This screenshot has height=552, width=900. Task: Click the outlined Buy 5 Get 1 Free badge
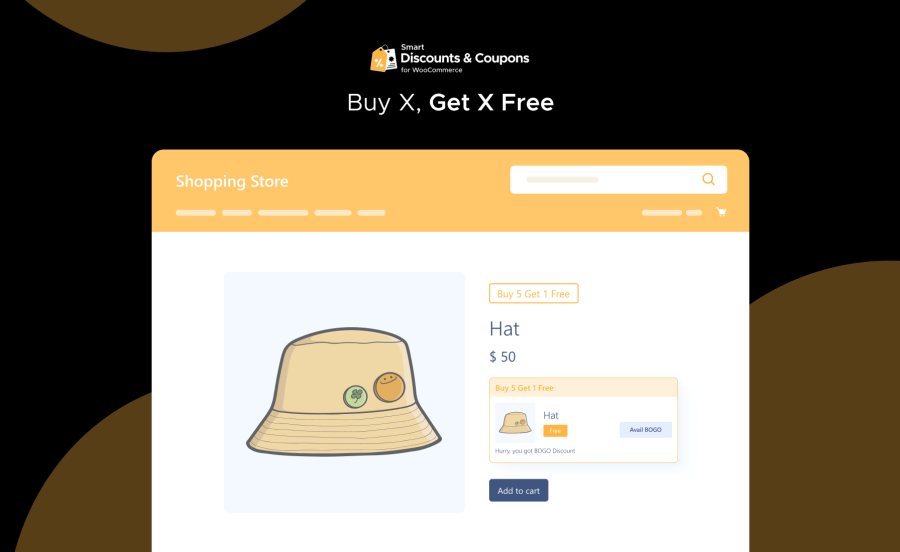point(533,293)
